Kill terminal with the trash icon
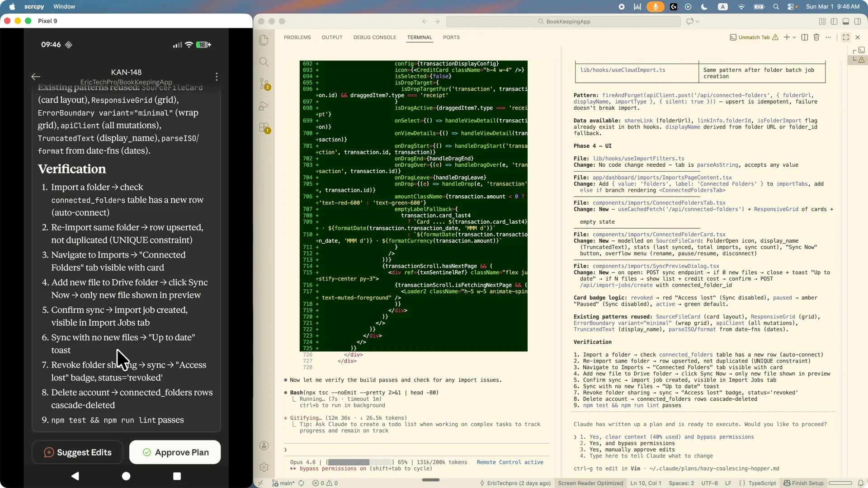 [x=816, y=37]
